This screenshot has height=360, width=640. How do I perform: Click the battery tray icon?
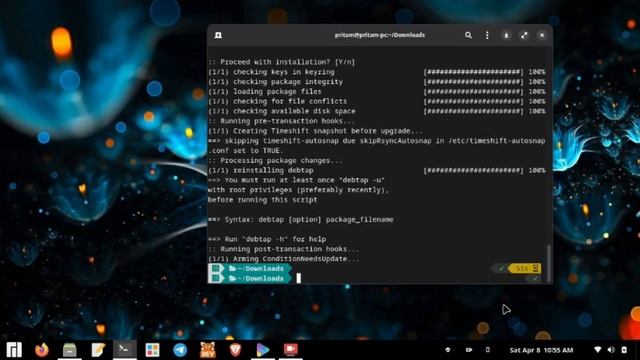click(624, 350)
